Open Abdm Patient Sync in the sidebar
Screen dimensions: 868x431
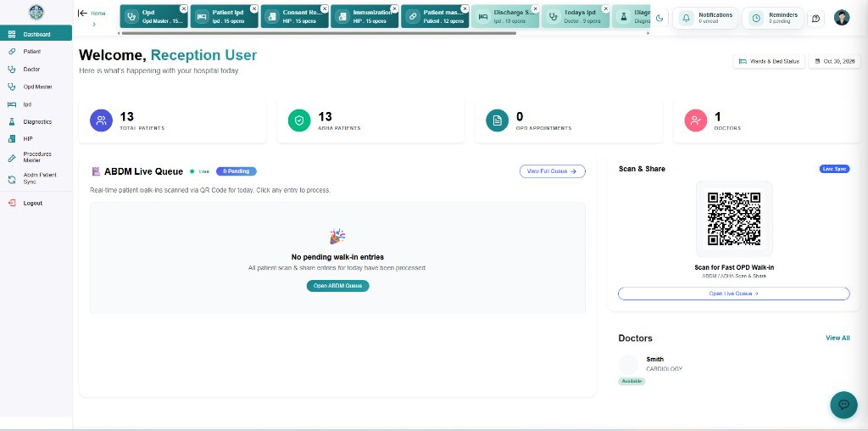(x=36, y=178)
